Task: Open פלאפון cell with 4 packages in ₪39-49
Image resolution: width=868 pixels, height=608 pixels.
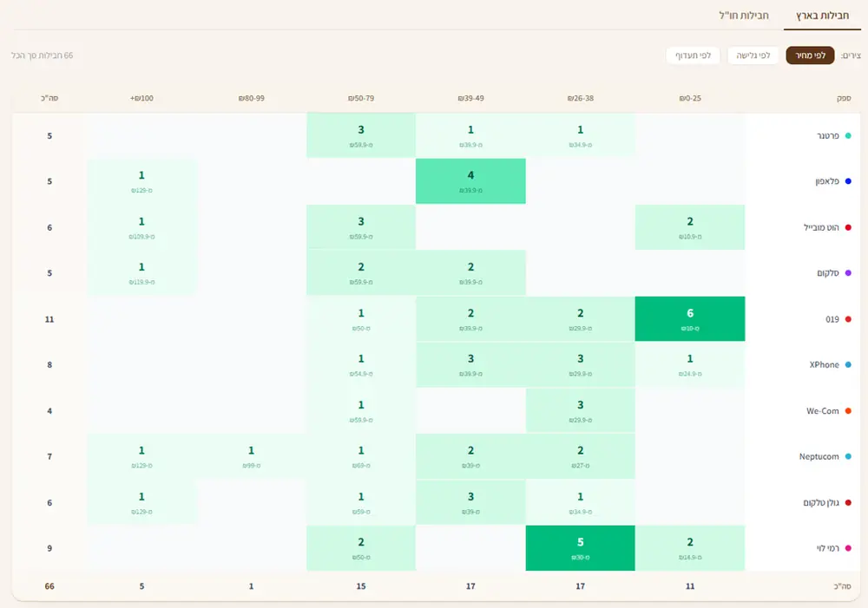Action: pyautogui.click(x=470, y=181)
